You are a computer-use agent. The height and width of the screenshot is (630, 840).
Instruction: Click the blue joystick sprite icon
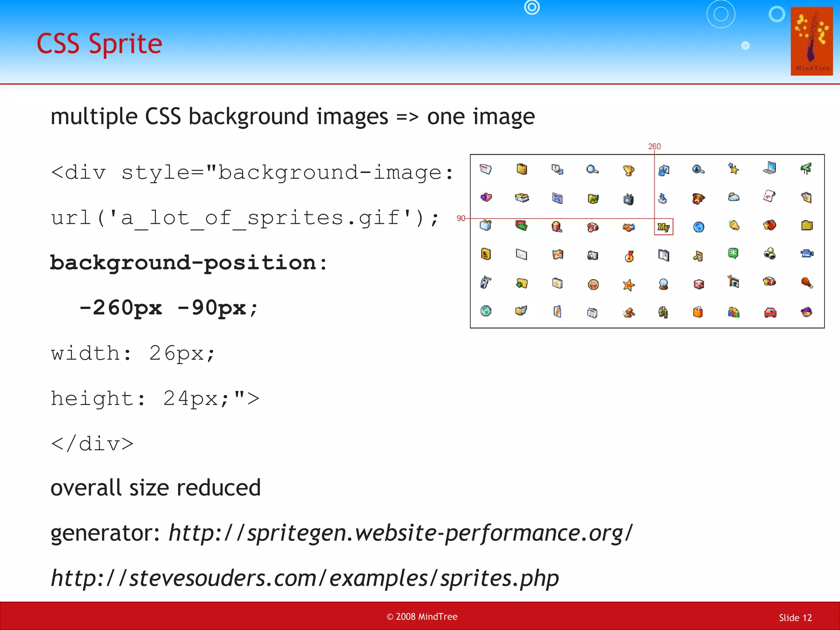click(x=663, y=199)
